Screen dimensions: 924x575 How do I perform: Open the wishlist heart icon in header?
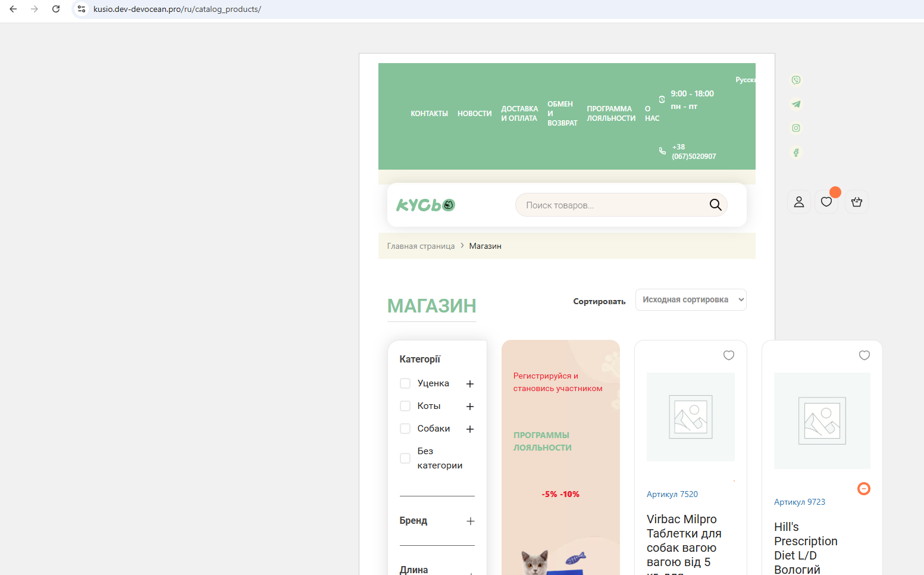pyautogui.click(x=826, y=202)
